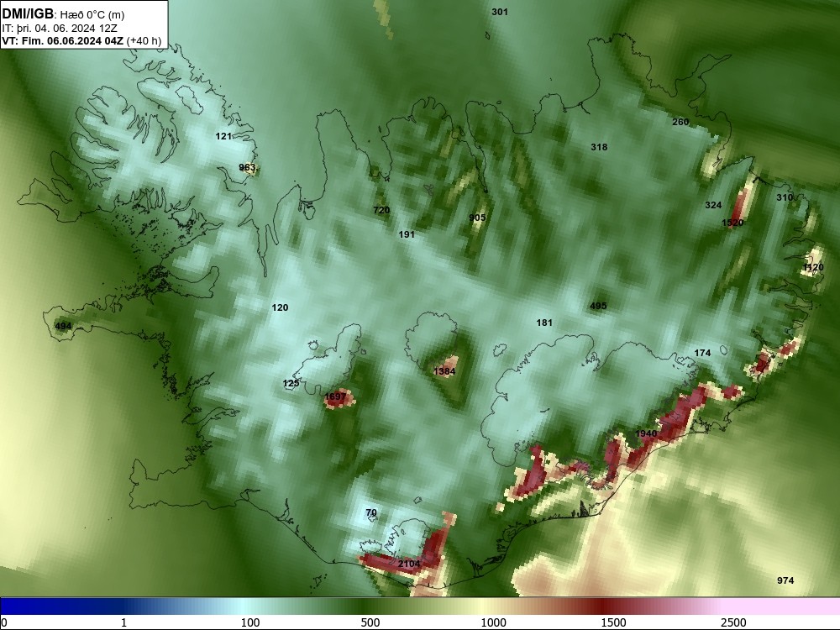Click the 191 height label

point(407,234)
